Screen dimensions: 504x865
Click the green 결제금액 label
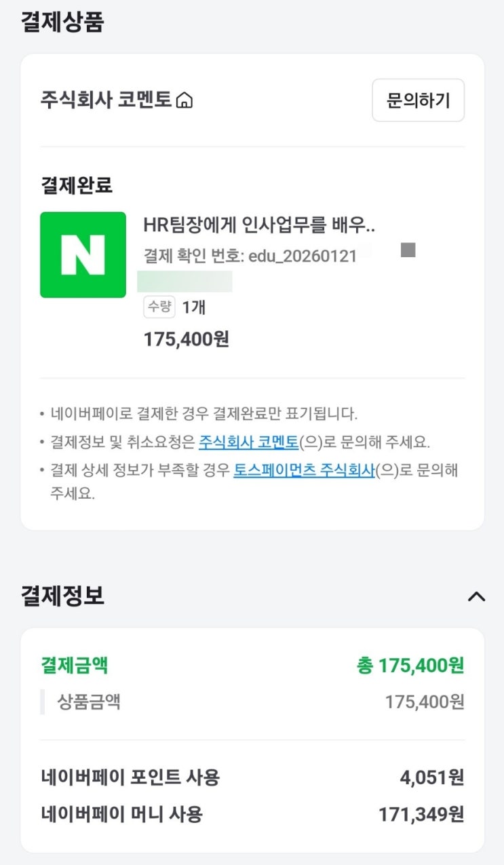point(74,665)
